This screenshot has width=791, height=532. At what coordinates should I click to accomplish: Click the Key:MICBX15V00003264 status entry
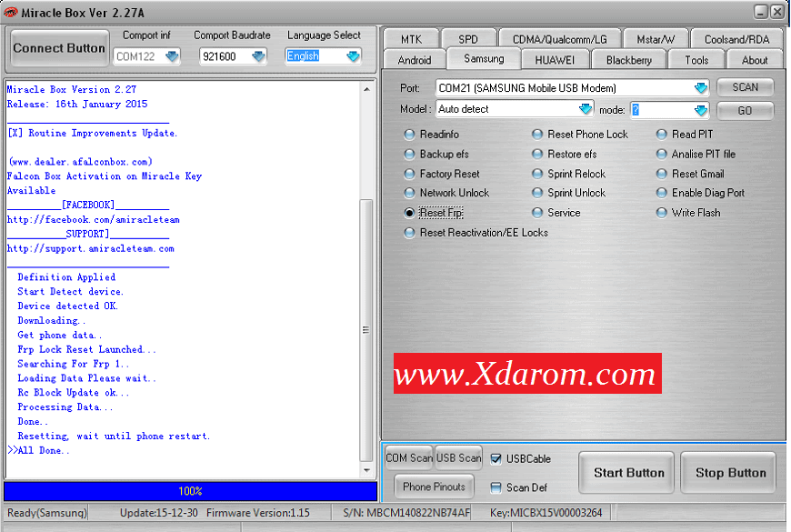point(546,513)
